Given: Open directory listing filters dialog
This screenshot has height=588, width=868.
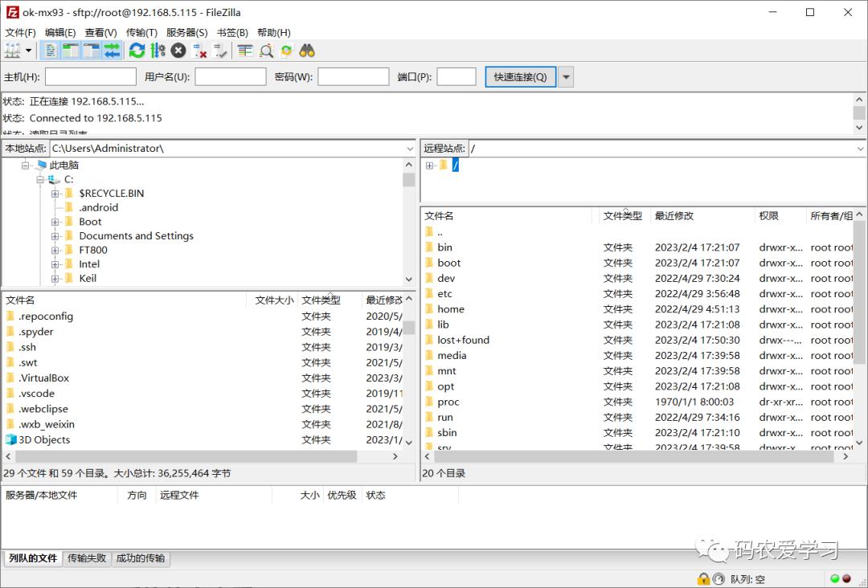Looking at the screenshot, I should pyautogui.click(x=245, y=51).
